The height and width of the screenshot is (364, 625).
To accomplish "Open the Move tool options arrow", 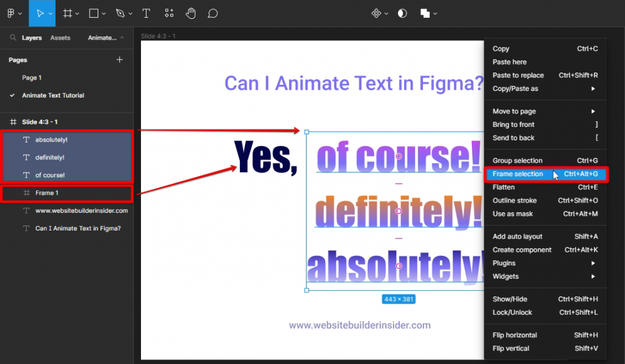I will pyautogui.click(x=51, y=14).
